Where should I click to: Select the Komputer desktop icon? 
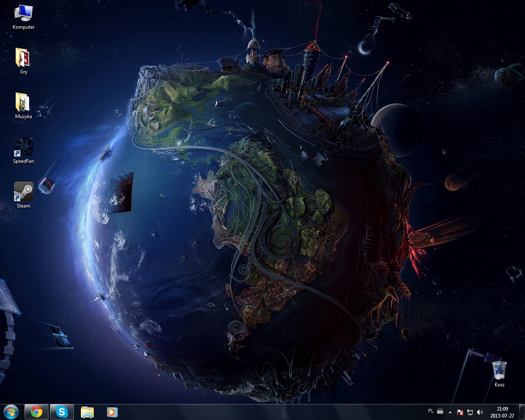click(23, 17)
